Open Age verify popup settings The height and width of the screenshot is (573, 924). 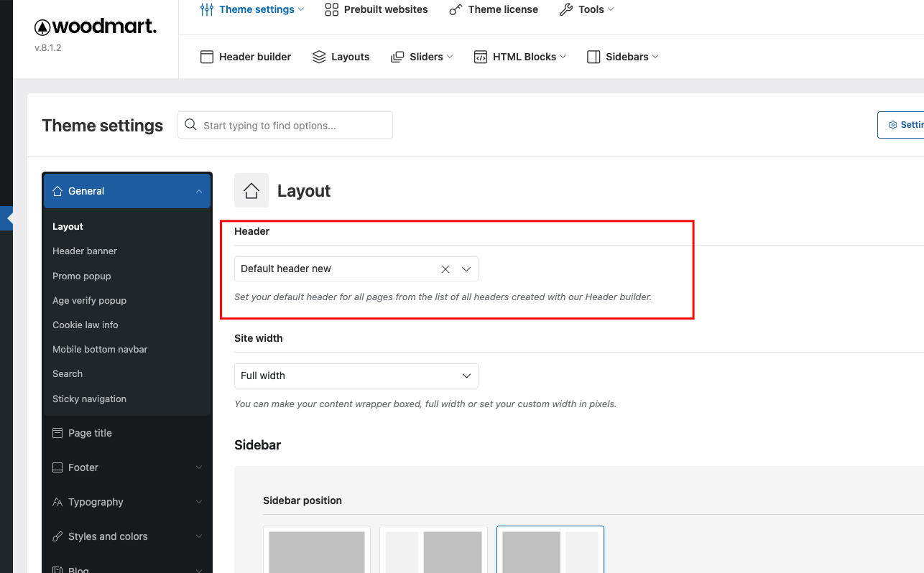point(89,300)
